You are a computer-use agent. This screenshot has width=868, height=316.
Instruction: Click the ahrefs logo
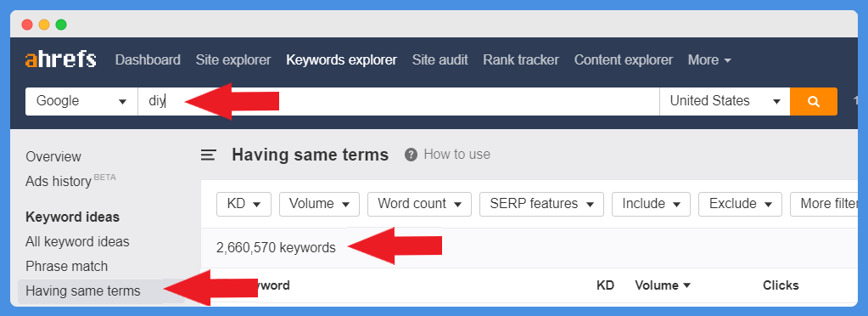pyautogui.click(x=61, y=59)
